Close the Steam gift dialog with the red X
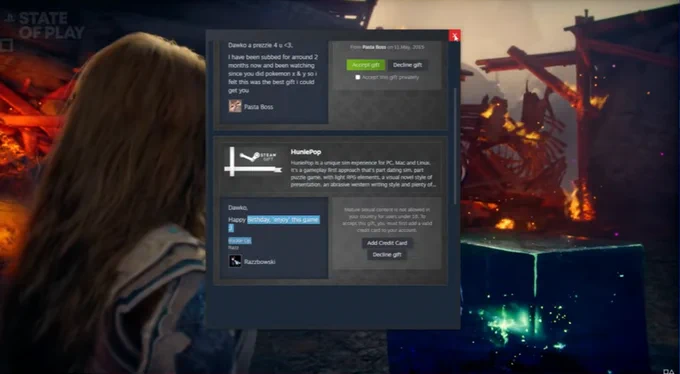Viewport: 680px width, 374px height. pyautogui.click(x=454, y=36)
